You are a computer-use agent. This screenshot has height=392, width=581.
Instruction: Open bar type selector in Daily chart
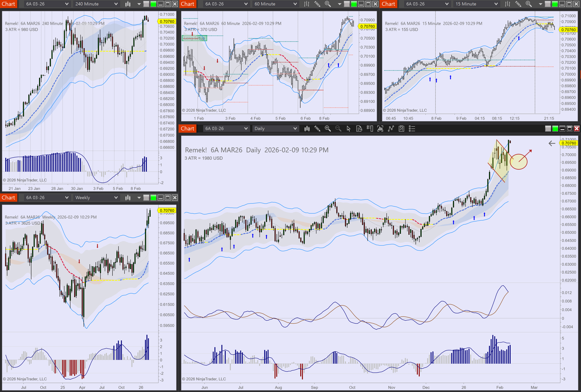(307, 129)
